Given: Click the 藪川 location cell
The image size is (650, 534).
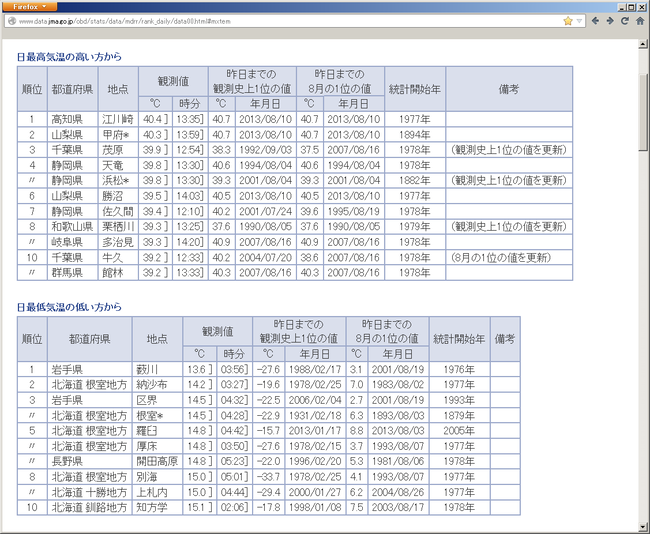Looking at the screenshot, I should (x=158, y=369).
